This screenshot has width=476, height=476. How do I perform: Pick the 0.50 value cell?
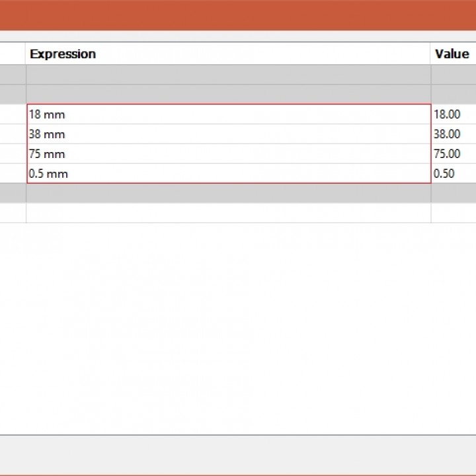tap(454, 174)
